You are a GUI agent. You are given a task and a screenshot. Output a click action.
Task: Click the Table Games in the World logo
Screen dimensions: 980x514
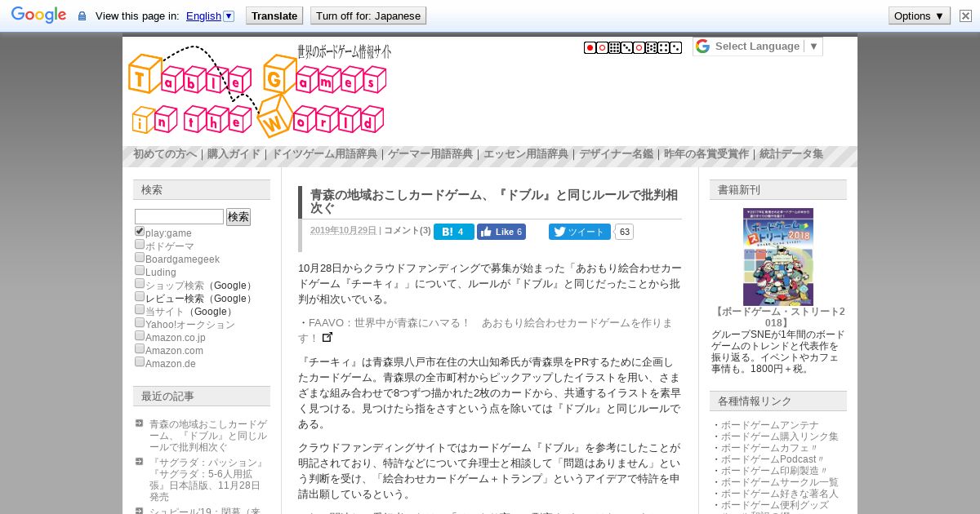click(x=260, y=91)
